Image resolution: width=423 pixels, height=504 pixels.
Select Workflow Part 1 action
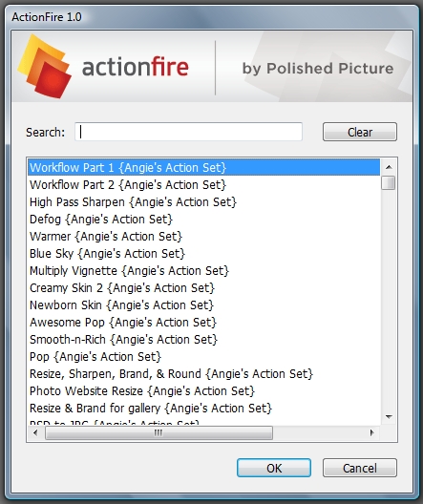point(203,167)
